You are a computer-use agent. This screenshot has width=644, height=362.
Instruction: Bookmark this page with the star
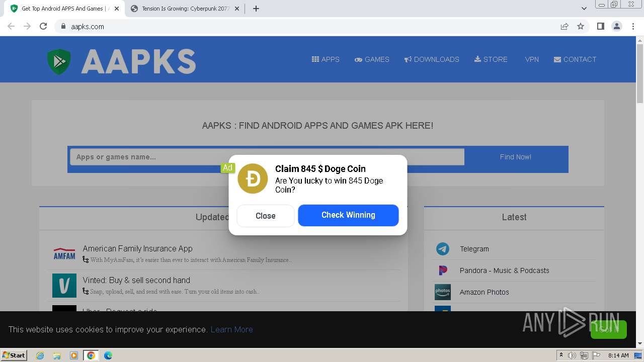coord(581,26)
